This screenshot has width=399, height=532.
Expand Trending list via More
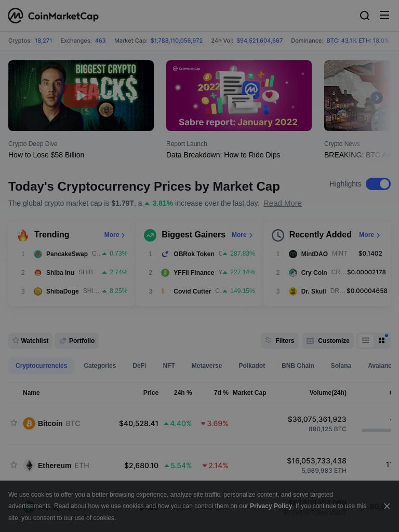114,235
